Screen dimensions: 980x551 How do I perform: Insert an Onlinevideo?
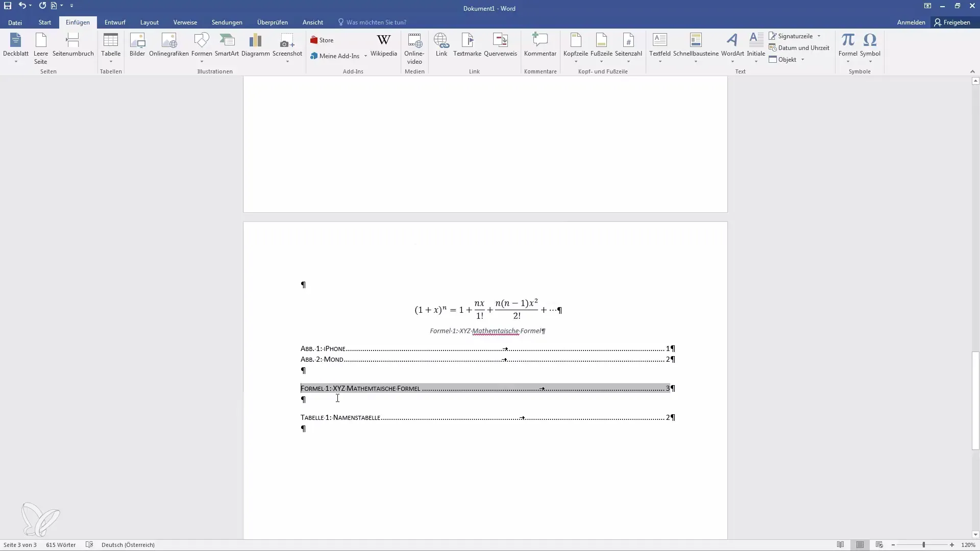pos(414,48)
